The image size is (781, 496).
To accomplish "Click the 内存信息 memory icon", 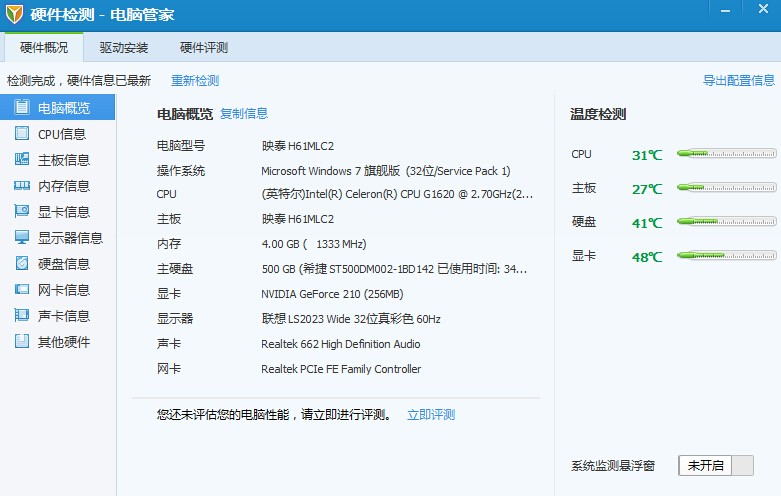I will pyautogui.click(x=21, y=185).
